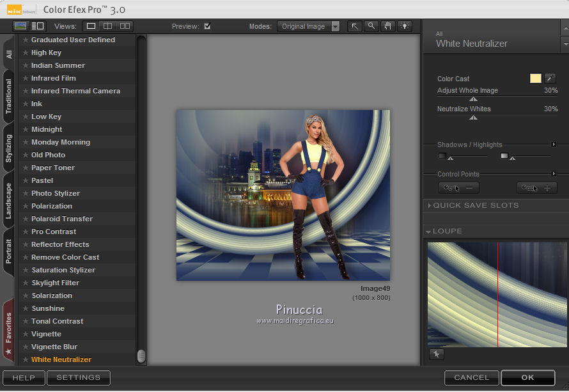Choose the Zoom magnifier tool
Viewport: 569px width, 392px height.
(371, 26)
